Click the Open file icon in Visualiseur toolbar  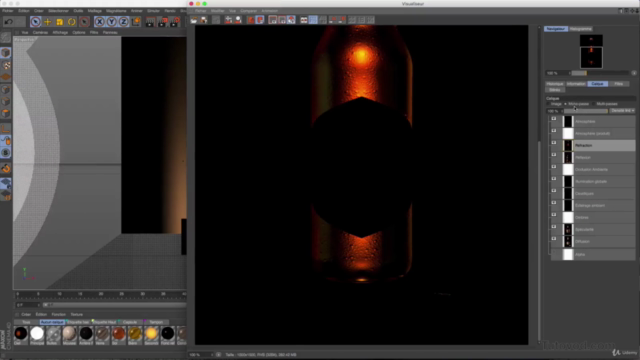pyautogui.click(x=194, y=20)
